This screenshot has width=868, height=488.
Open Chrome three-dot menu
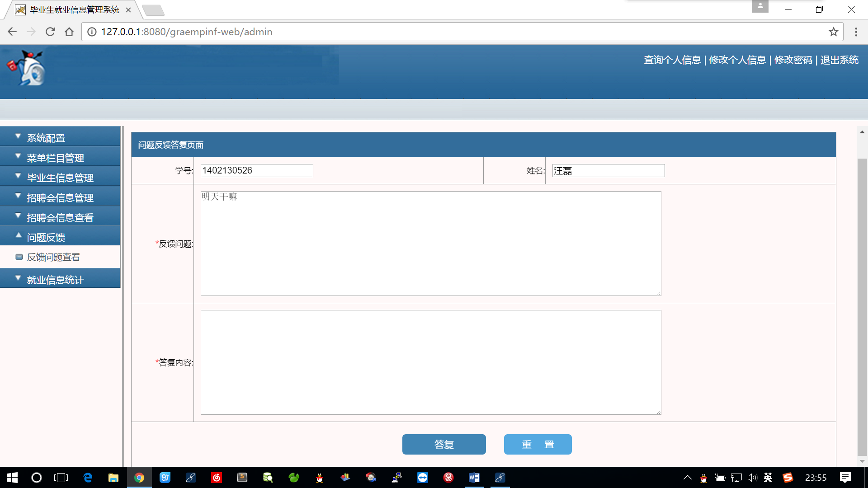click(856, 32)
